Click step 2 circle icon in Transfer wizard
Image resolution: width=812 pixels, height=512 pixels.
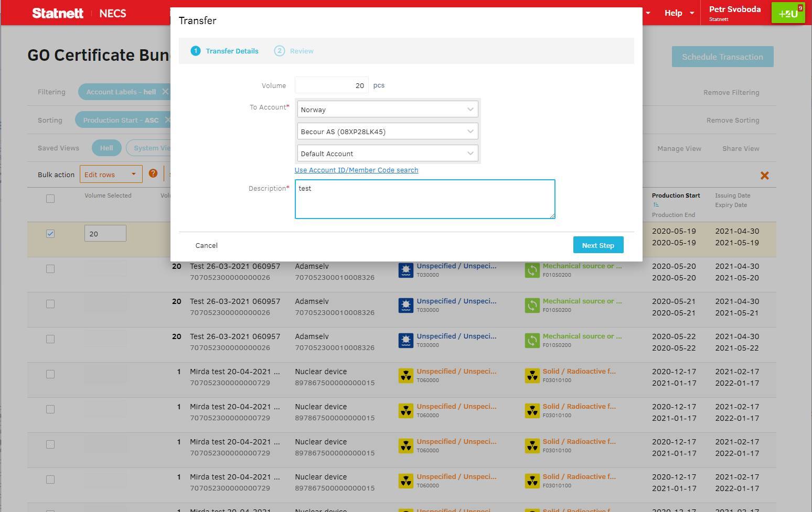279,51
